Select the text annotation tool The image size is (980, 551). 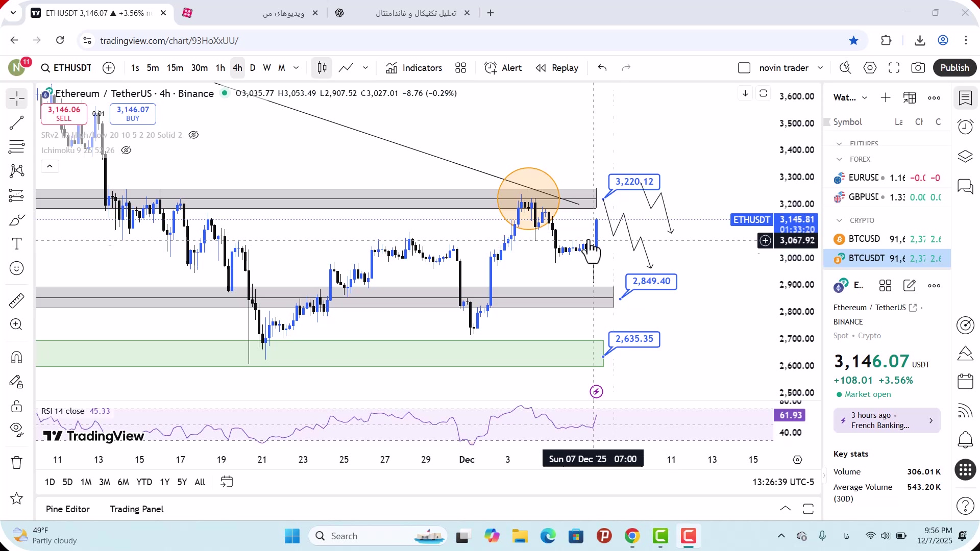tap(17, 244)
